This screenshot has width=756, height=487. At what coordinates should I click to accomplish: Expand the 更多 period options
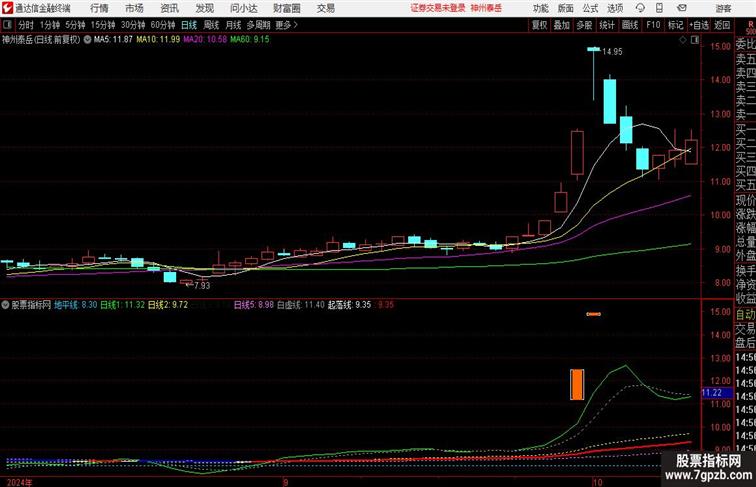click(286, 25)
